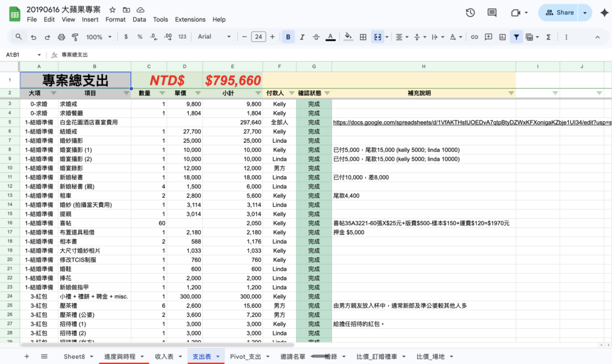The height and width of the screenshot is (364, 612).
Task: Open the Extensions menu
Action: [190, 19]
